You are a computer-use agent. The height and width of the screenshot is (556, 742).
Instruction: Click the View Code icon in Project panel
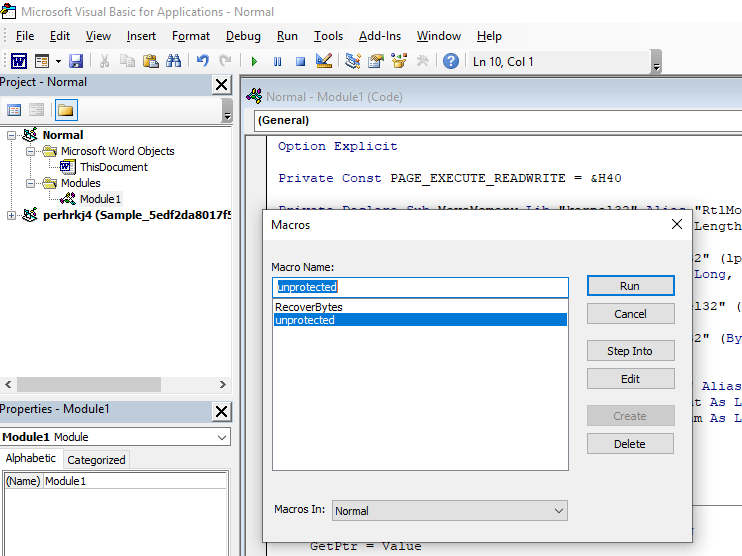(x=14, y=110)
